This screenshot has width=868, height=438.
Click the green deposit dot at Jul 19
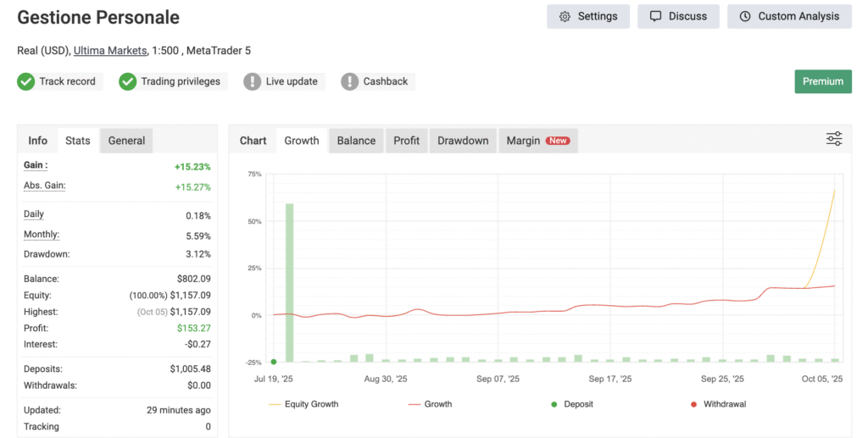[x=273, y=362]
